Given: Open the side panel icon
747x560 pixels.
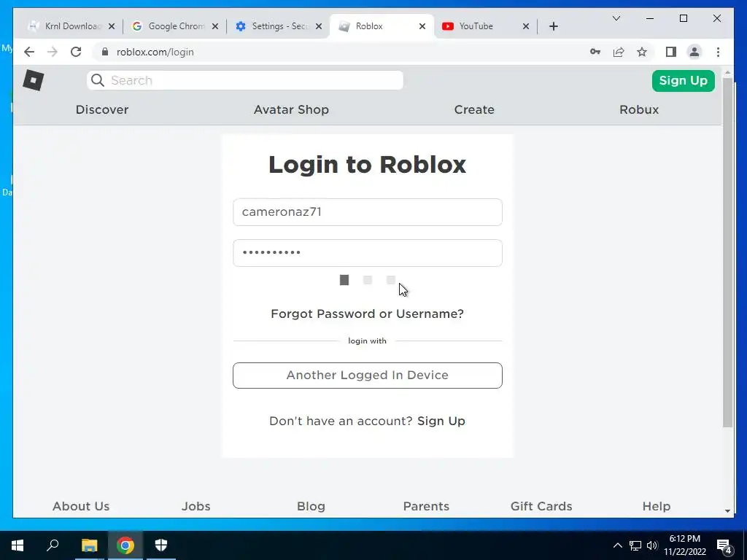Looking at the screenshot, I should 671,52.
